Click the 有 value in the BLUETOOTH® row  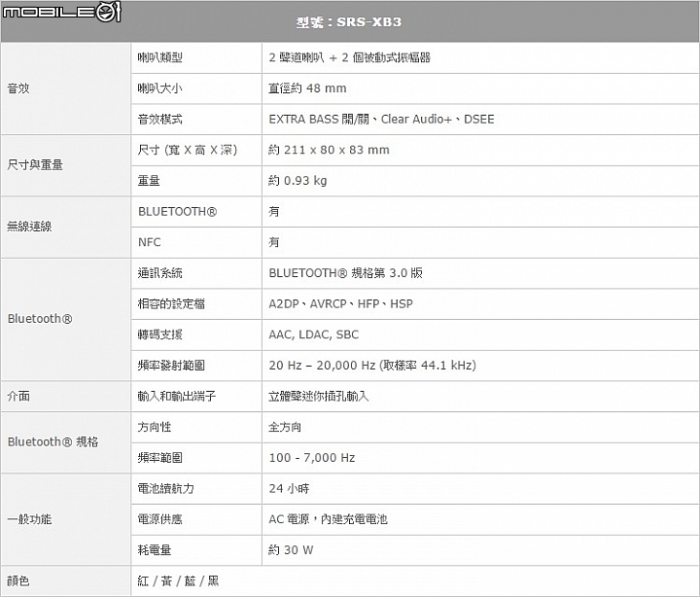point(273,212)
